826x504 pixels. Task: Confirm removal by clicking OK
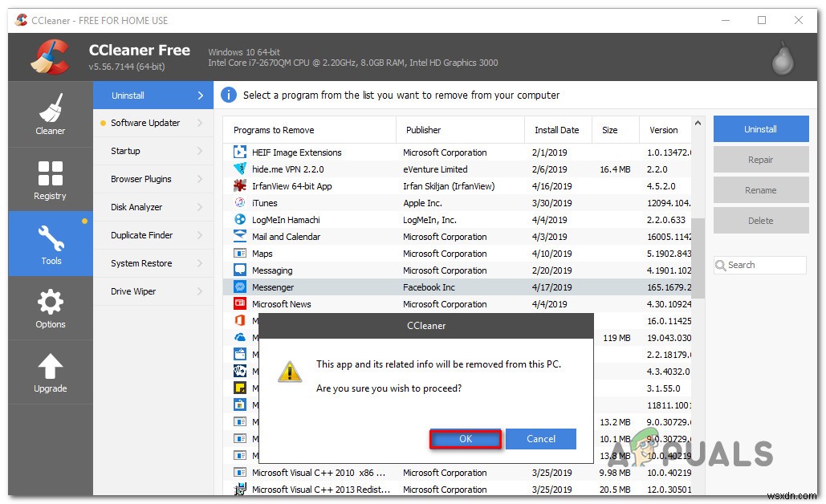pyautogui.click(x=465, y=439)
